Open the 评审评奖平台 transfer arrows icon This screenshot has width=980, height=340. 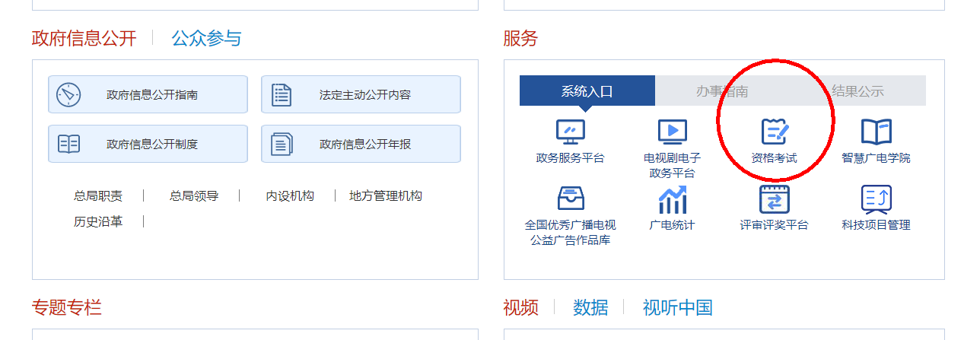coord(775,199)
